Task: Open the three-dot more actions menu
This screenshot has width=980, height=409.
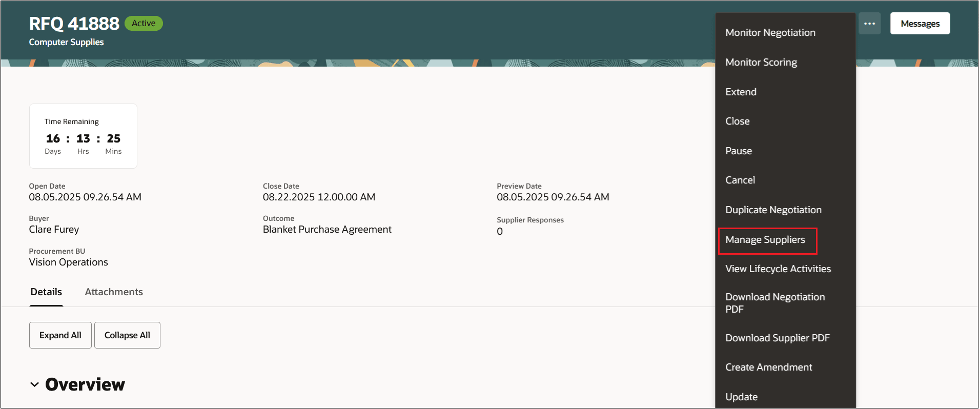Action: click(x=869, y=24)
